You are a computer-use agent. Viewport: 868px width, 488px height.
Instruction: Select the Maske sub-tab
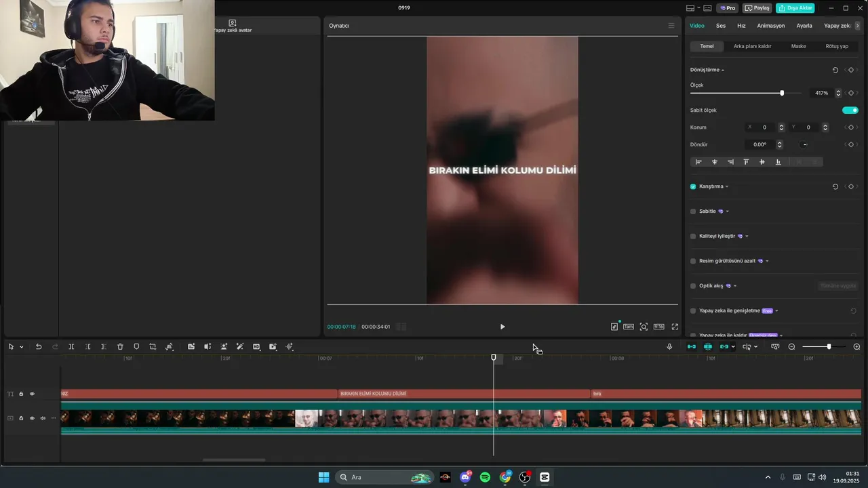coord(799,46)
